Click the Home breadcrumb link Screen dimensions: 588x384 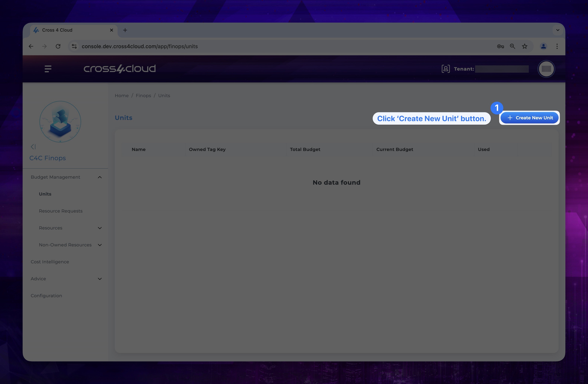[121, 95]
